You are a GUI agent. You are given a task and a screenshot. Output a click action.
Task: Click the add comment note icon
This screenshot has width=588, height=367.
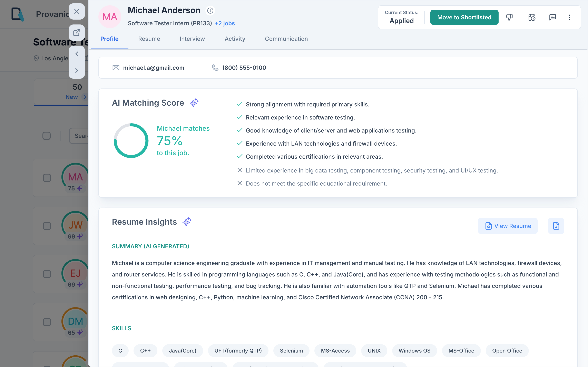pos(552,17)
